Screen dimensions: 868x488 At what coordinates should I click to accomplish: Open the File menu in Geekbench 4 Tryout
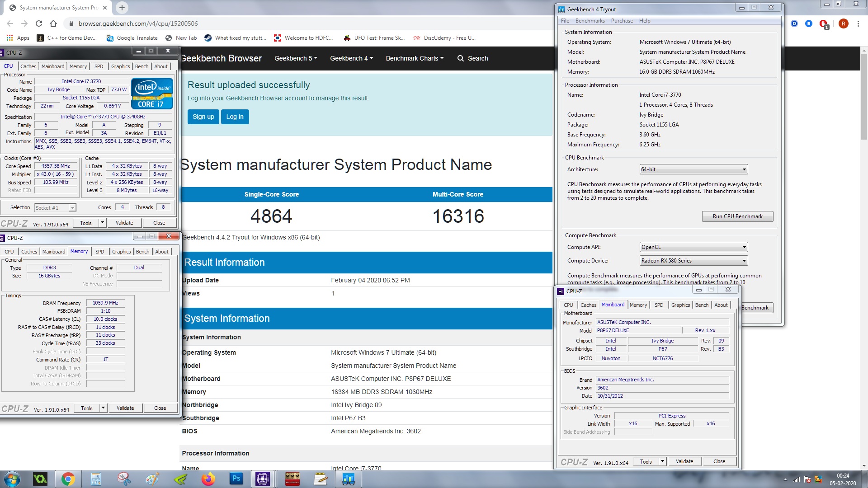click(565, 21)
